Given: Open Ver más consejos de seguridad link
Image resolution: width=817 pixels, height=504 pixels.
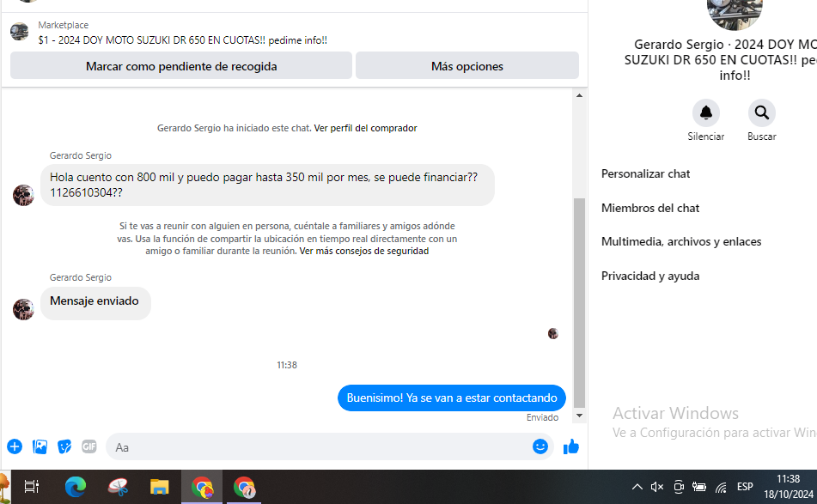Looking at the screenshot, I should click(364, 251).
